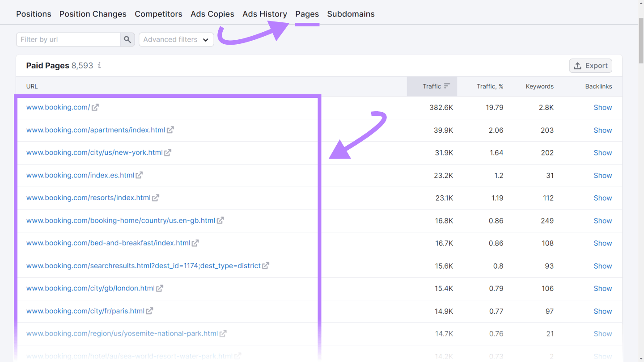Click the info icon beside Paid Pages count
644x362 pixels.
click(x=99, y=65)
